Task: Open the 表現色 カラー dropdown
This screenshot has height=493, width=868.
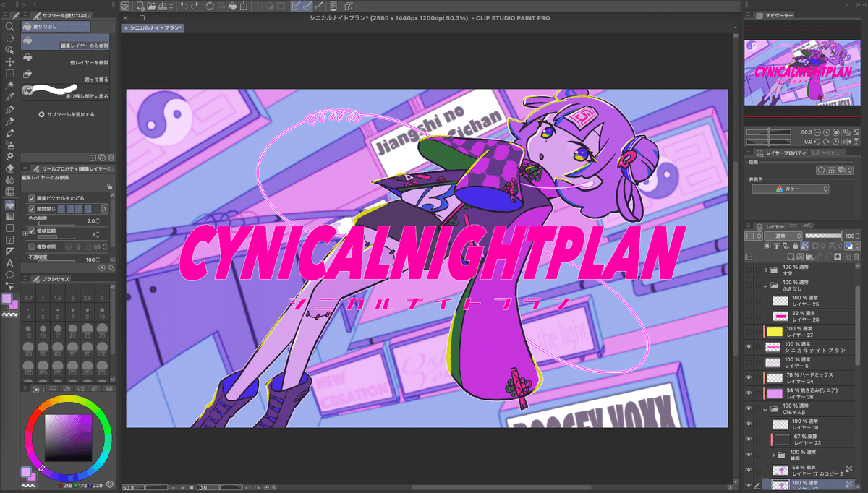Action: pyautogui.click(x=789, y=189)
